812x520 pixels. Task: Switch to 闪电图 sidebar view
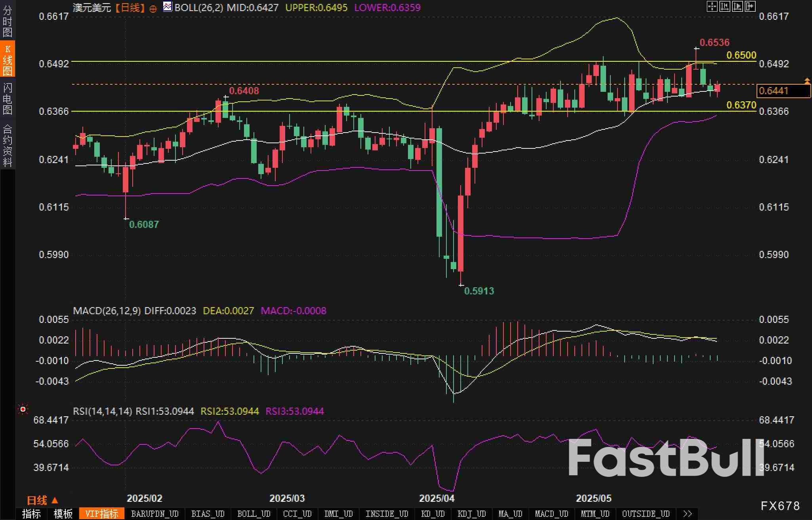click(x=7, y=99)
